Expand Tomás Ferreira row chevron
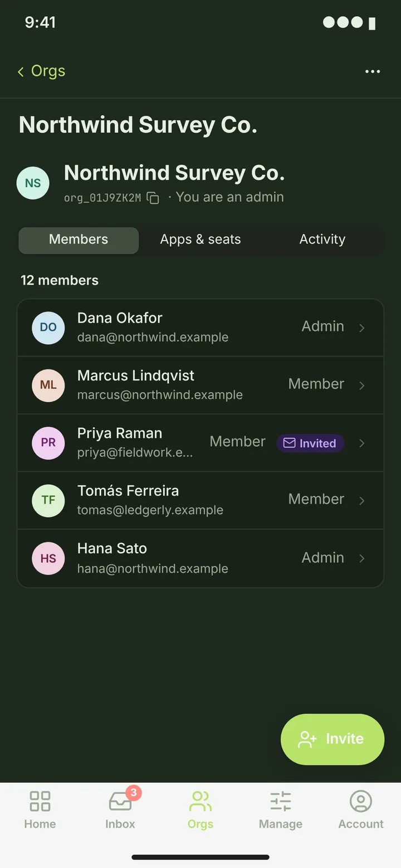Image resolution: width=401 pixels, height=868 pixels. (362, 500)
